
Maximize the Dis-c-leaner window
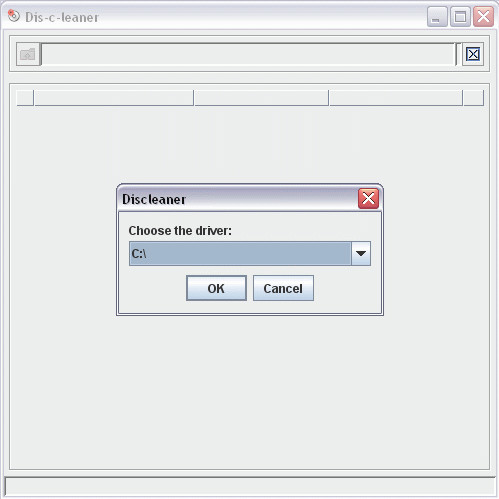[460, 16]
